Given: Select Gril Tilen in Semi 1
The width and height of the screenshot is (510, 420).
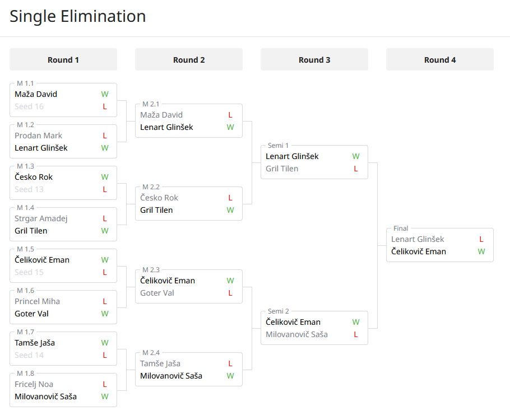Looking at the screenshot, I should (282, 169).
